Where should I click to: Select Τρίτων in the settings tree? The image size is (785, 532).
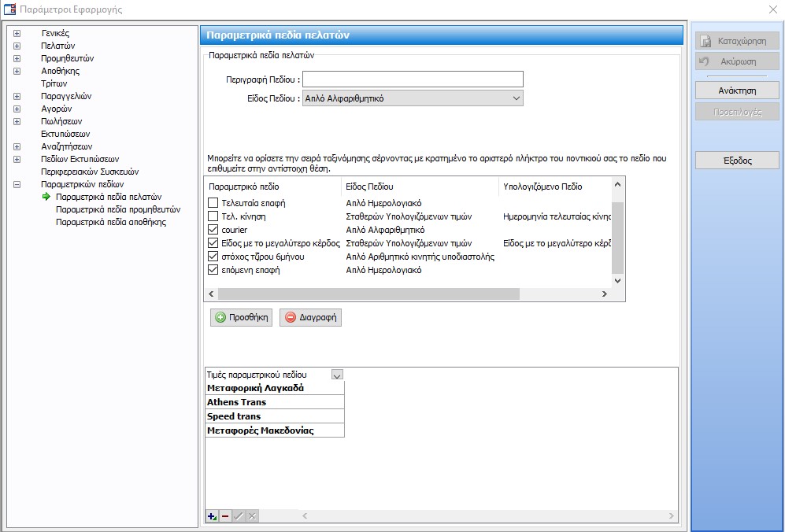pos(54,83)
